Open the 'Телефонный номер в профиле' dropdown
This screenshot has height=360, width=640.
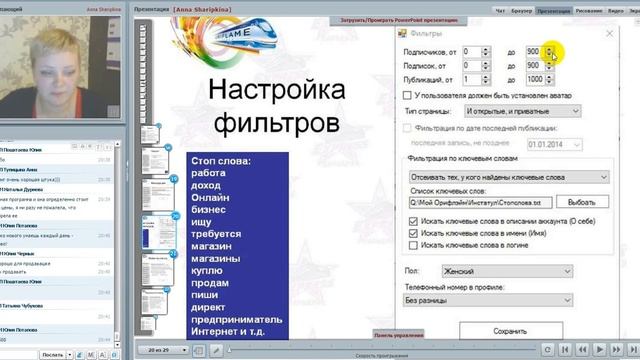click(x=488, y=300)
